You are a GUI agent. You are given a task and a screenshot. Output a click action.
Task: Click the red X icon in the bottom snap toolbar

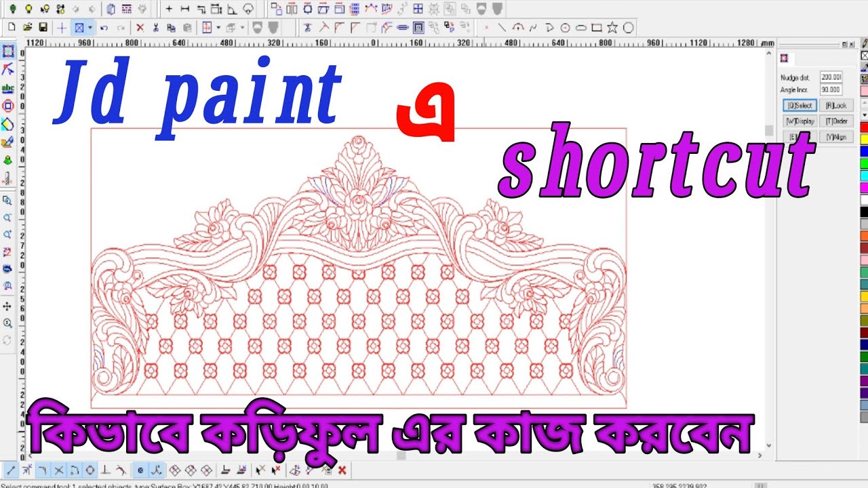pos(342,470)
